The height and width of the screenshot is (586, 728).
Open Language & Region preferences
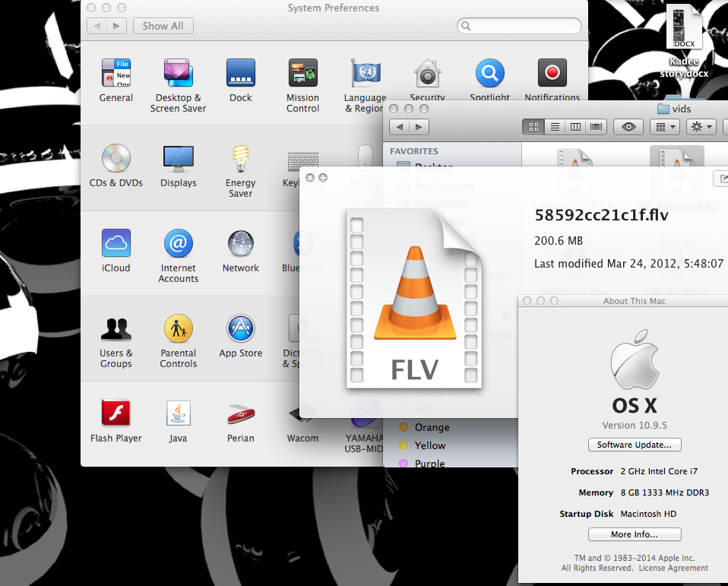365,85
